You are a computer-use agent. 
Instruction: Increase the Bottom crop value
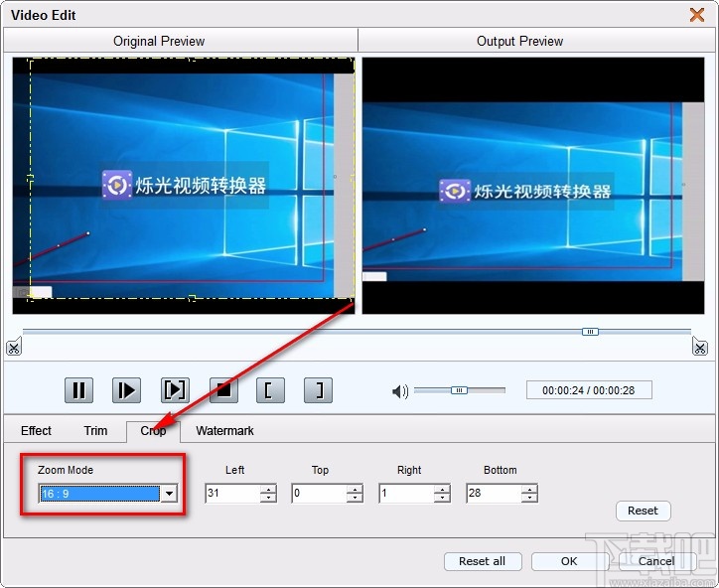pos(529,489)
